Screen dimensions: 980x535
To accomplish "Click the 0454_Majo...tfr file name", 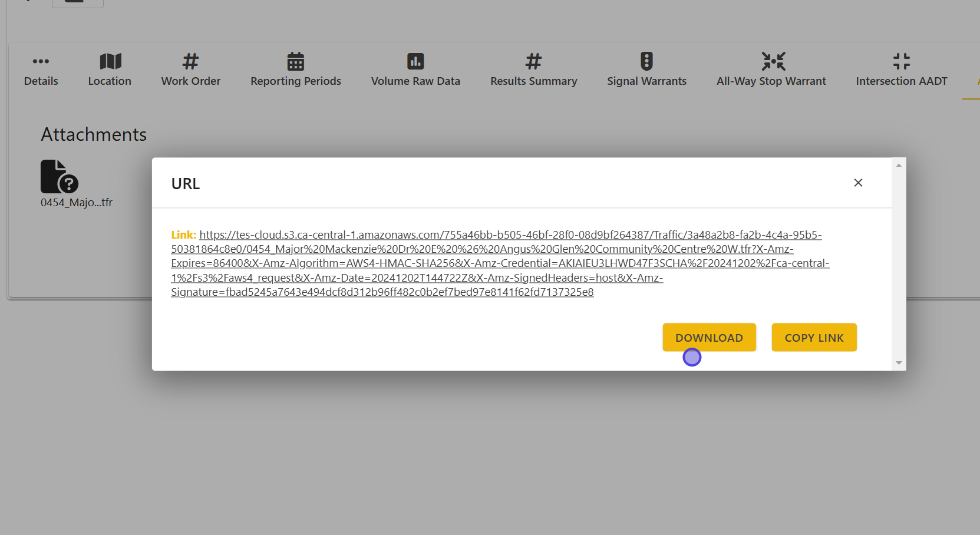I will (x=77, y=203).
